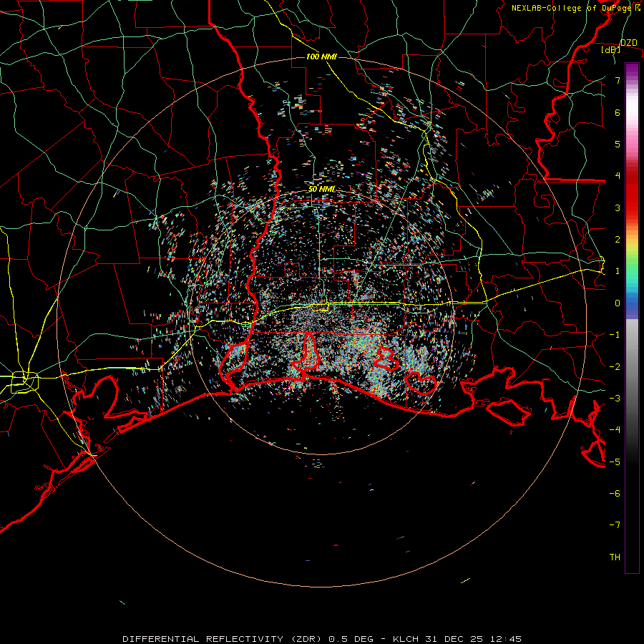Click the 100 NMI range ring label

click(x=321, y=57)
